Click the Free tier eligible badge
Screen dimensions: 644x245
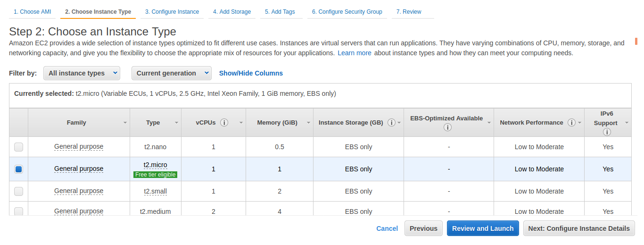pos(156,175)
